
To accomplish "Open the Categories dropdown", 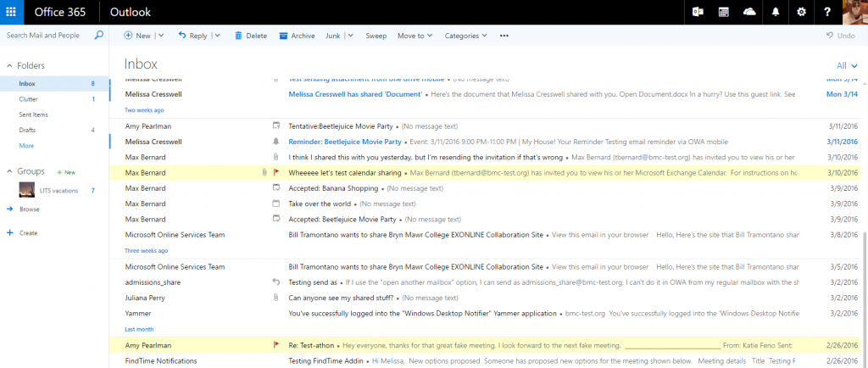I will tap(465, 36).
